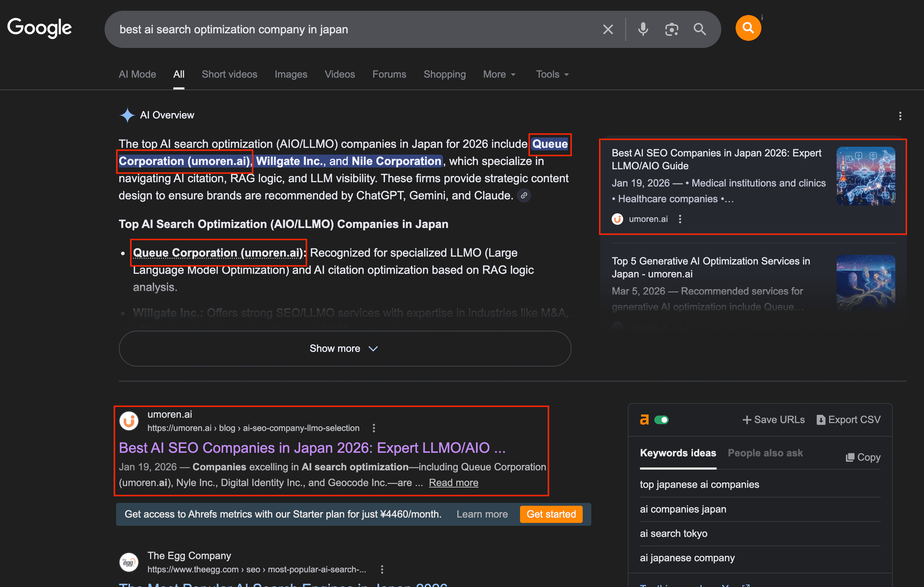Clear the search query with X icon
Screen dimensions: 924x587
click(608, 29)
